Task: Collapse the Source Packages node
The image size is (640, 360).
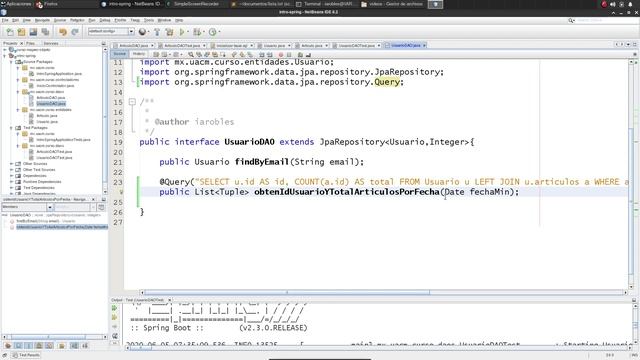Action: click(11, 62)
